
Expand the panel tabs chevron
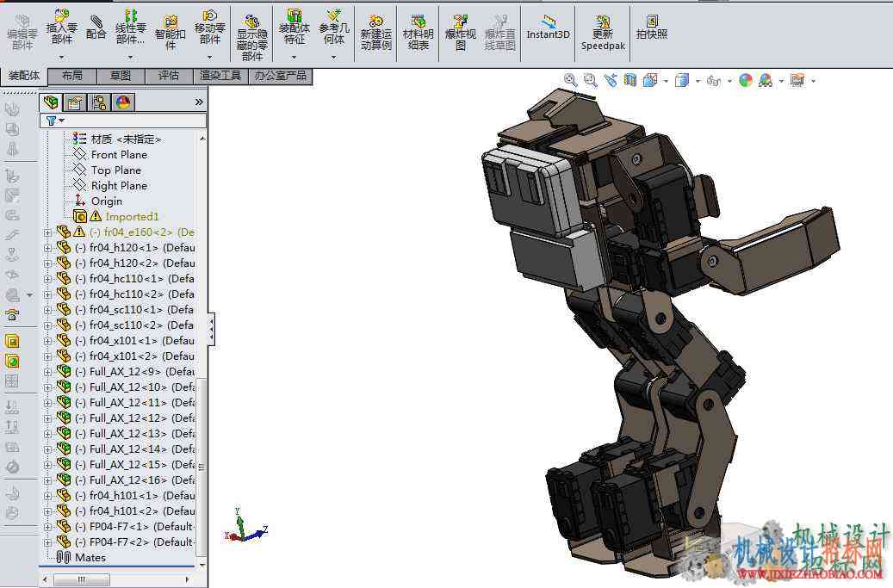[x=199, y=102]
